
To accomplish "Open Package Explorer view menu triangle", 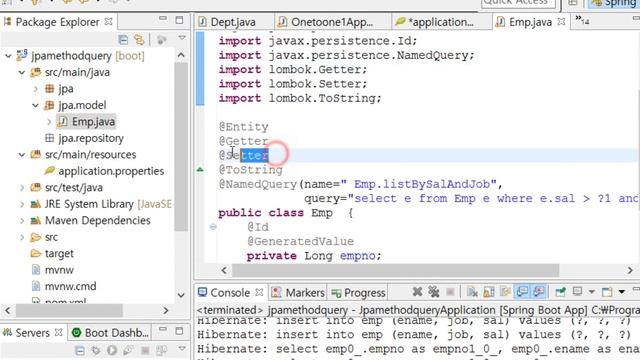I will point(182,38).
